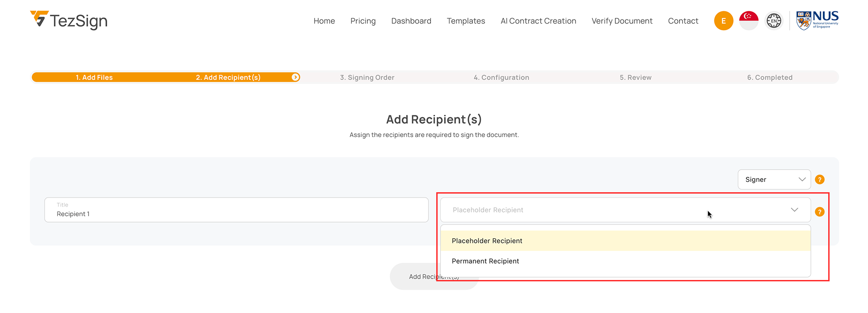Image resolution: width=868 pixels, height=313 pixels.
Task: Click the TezSign logo
Action: [x=69, y=20]
